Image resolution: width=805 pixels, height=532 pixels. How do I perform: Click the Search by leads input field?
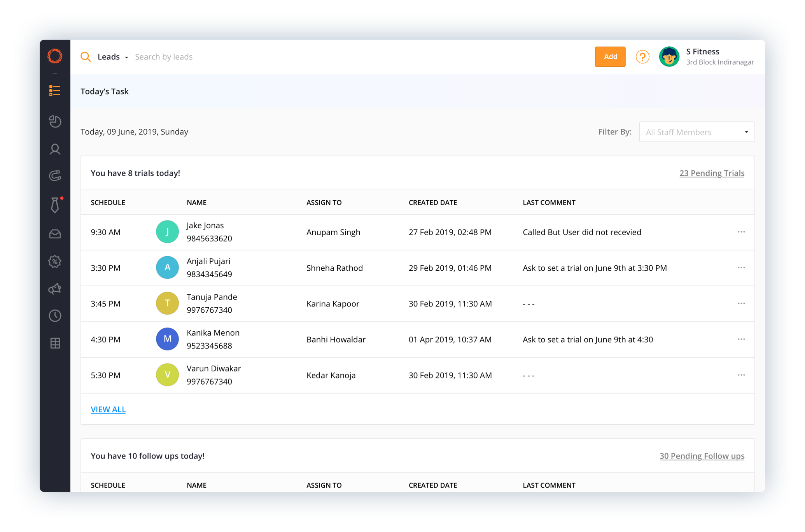click(x=164, y=57)
